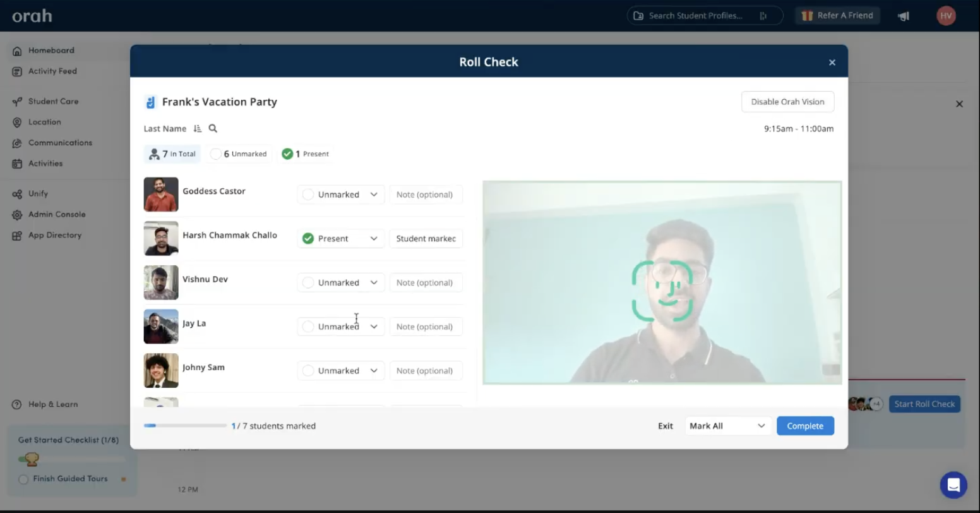This screenshot has height=513, width=980.
Task: Click the Search Student Profiles field
Action: pyautogui.click(x=705, y=16)
